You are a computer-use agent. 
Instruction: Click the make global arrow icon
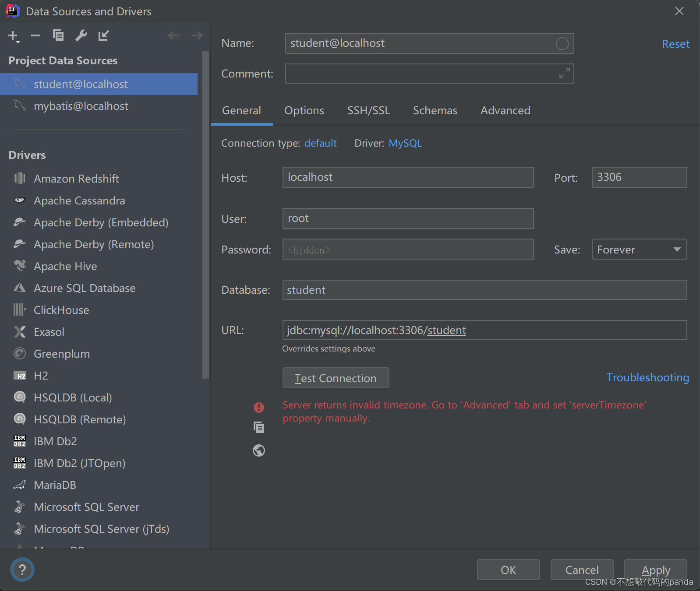click(103, 35)
